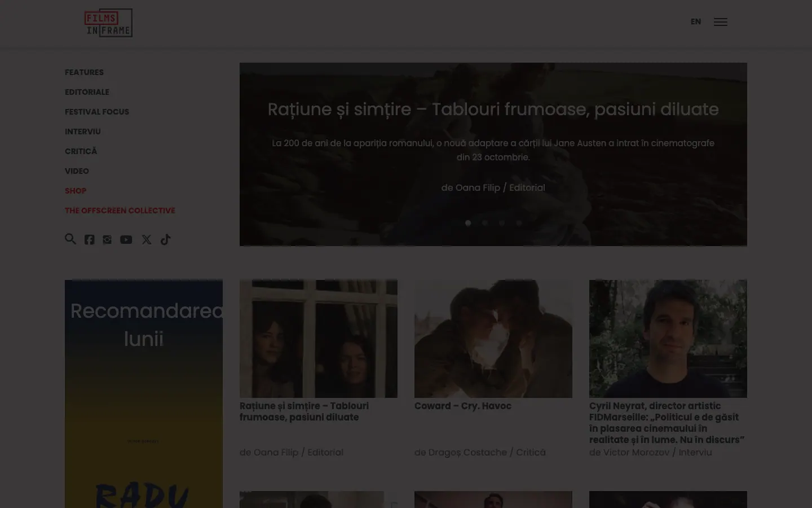Open Recomandarea lunii banner
Image resolution: width=812 pixels, height=508 pixels.
pos(144,394)
